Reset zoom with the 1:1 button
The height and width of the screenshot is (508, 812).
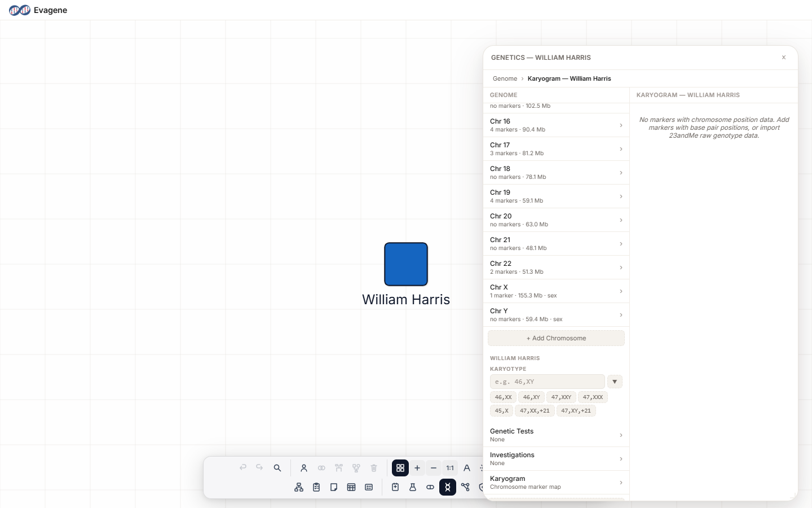tap(450, 468)
